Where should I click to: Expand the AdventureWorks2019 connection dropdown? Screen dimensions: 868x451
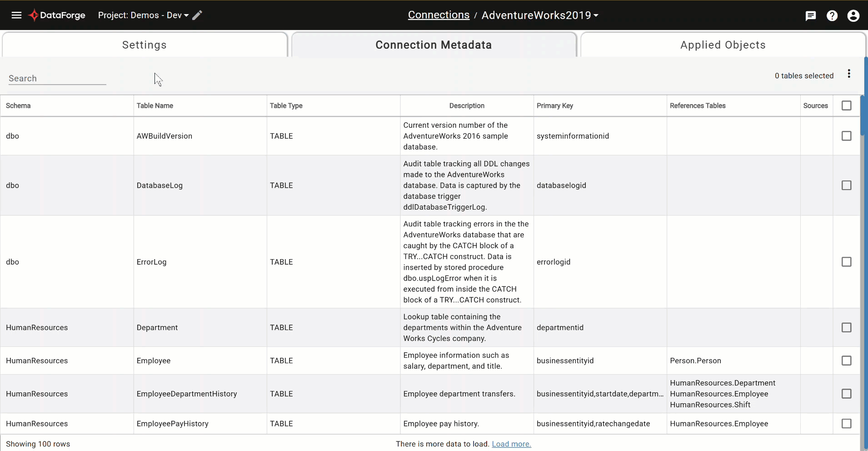pos(540,15)
